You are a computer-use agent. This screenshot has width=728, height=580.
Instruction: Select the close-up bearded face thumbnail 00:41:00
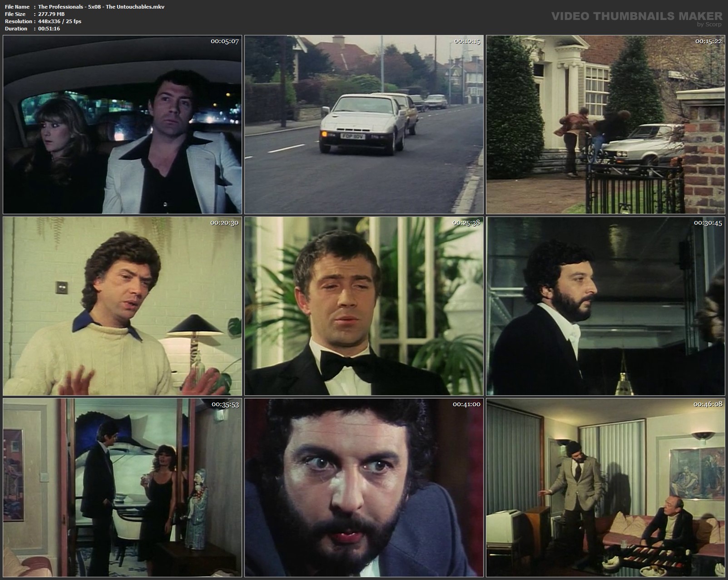(364, 487)
